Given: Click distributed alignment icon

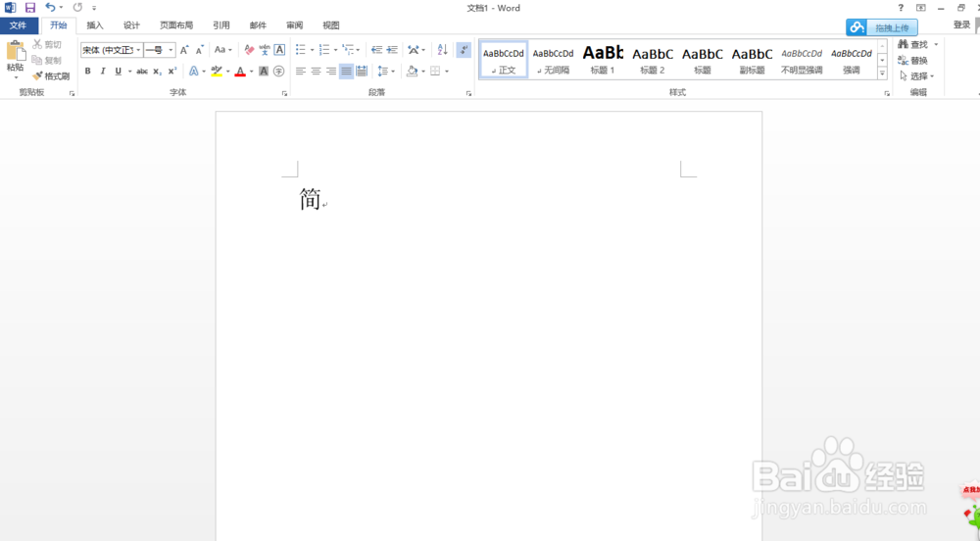Looking at the screenshot, I should [x=362, y=72].
